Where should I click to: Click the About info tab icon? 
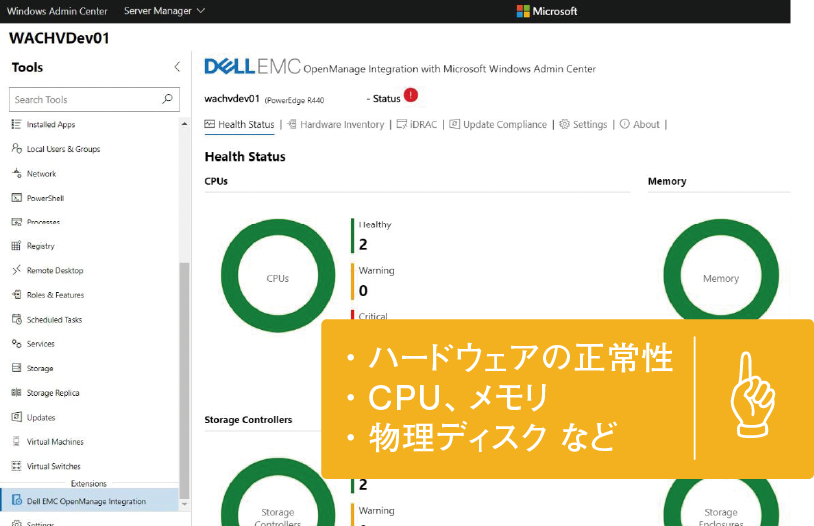pos(625,124)
